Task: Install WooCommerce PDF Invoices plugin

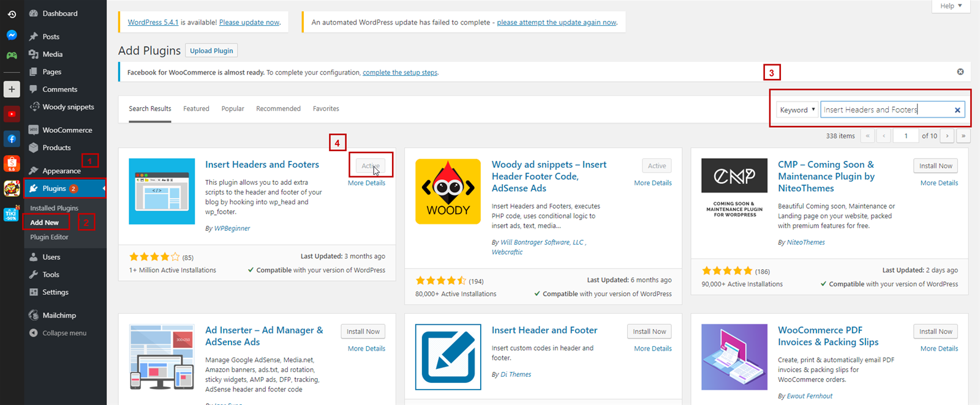Action: pyautogui.click(x=935, y=332)
